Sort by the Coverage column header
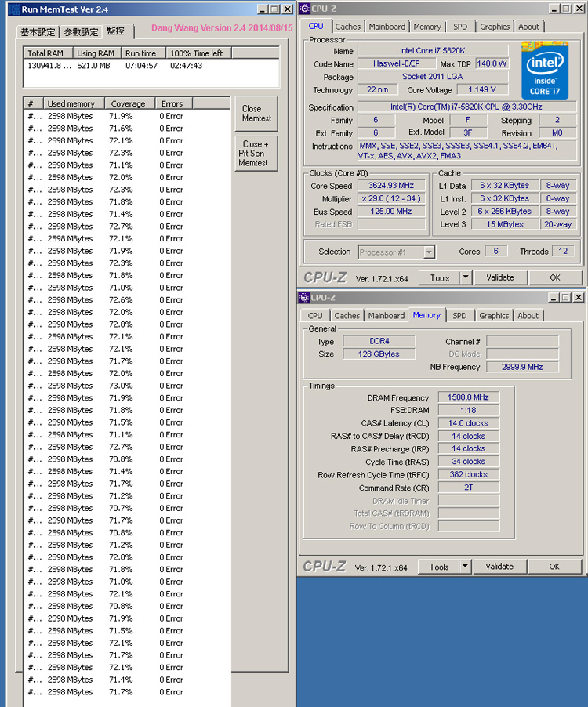Screen dimensions: 588x707 coord(130,103)
